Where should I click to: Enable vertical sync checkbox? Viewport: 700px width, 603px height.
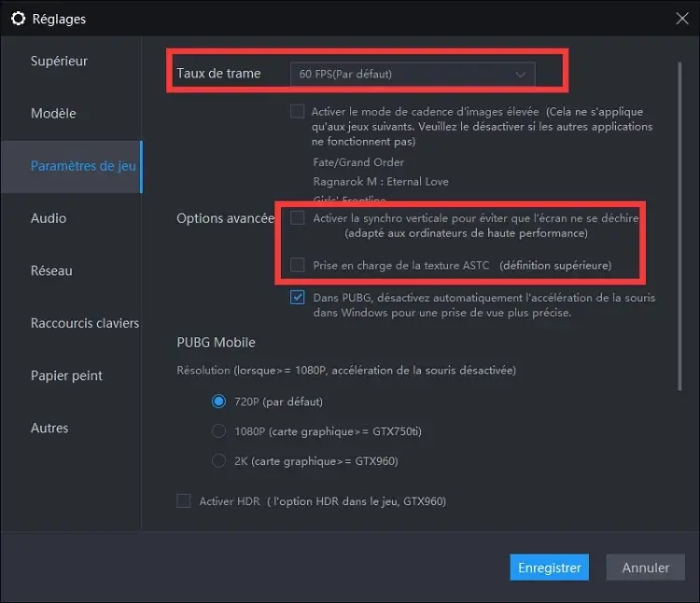pyautogui.click(x=297, y=217)
